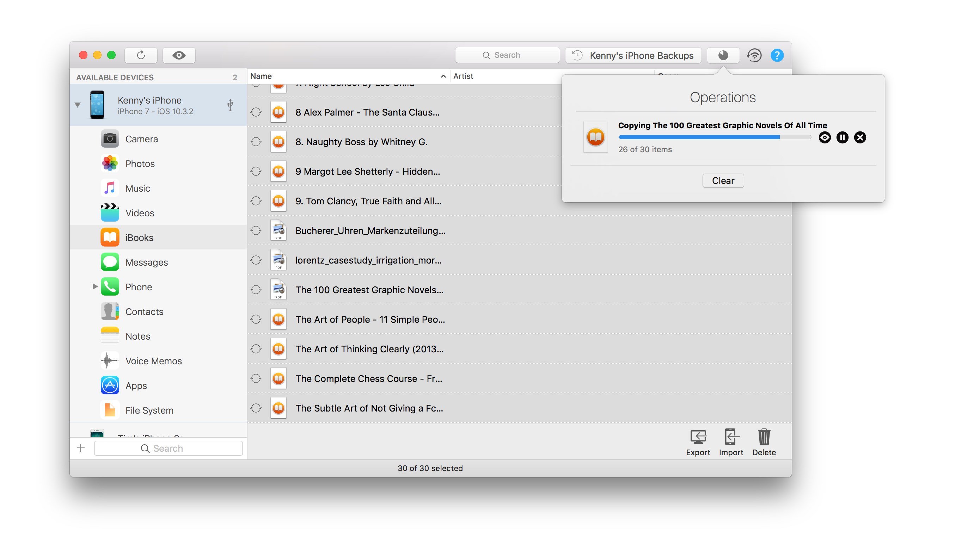Click the iBooks sidebar icon

pos(109,236)
